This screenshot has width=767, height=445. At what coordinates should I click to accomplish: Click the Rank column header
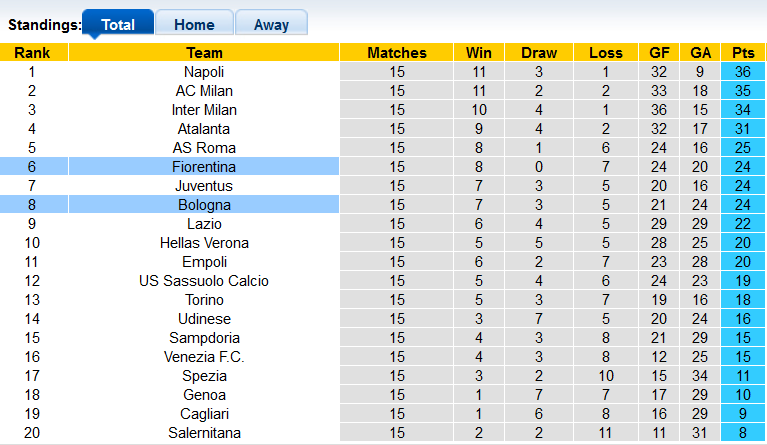[32, 53]
